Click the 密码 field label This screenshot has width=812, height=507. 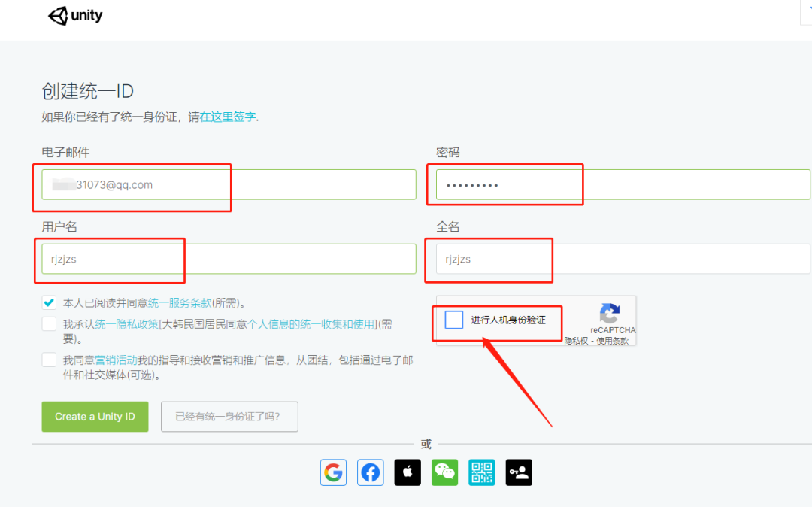coord(448,152)
